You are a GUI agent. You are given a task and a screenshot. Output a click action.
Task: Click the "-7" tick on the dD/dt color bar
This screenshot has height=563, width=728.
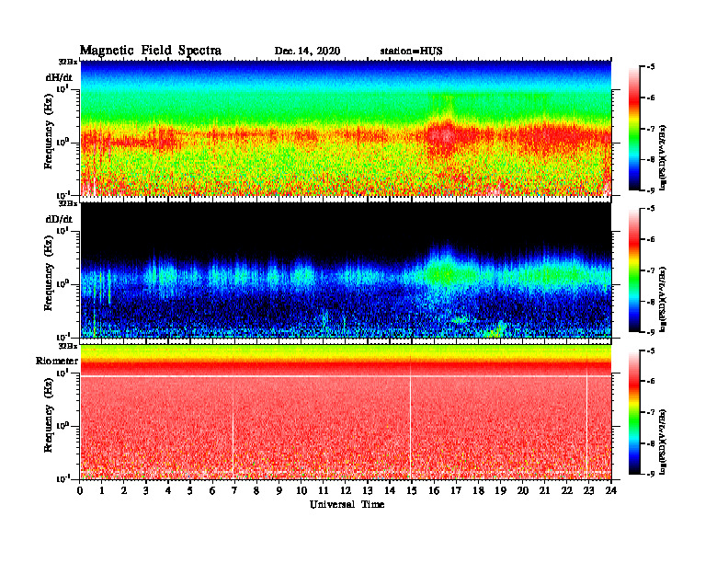tap(651, 270)
